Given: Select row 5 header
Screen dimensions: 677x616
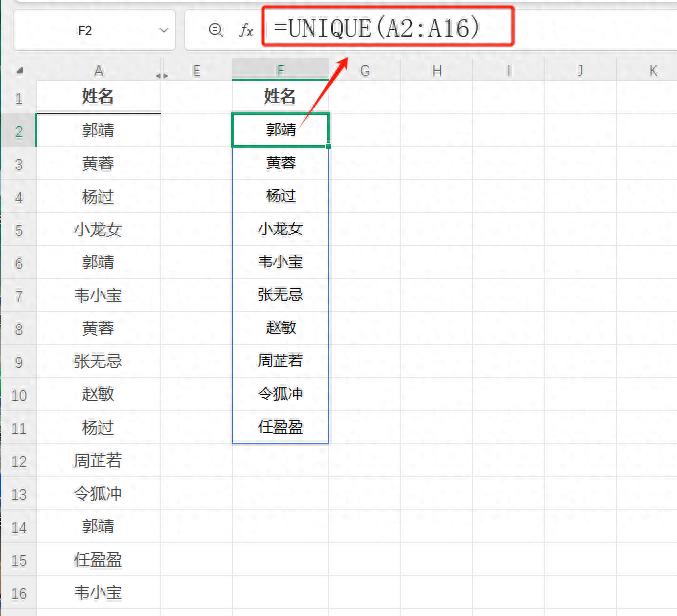Looking at the screenshot, I should (x=19, y=230).
